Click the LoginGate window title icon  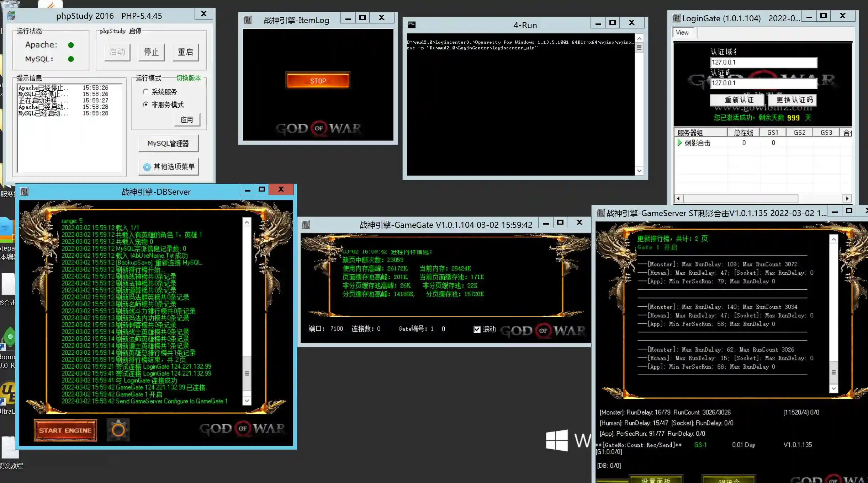pos(676,18)
